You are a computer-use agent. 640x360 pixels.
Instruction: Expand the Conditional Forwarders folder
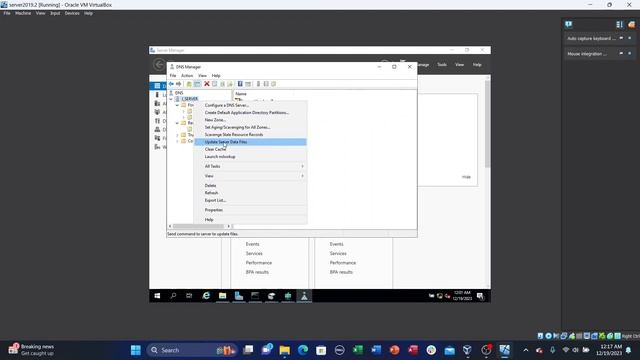[x=178, y=141]
